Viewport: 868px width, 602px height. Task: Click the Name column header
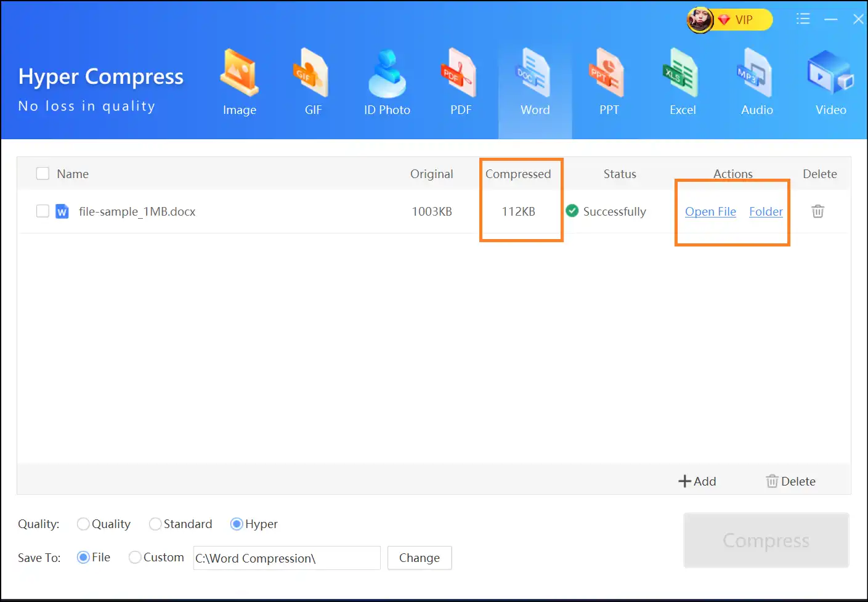point(73,174)
